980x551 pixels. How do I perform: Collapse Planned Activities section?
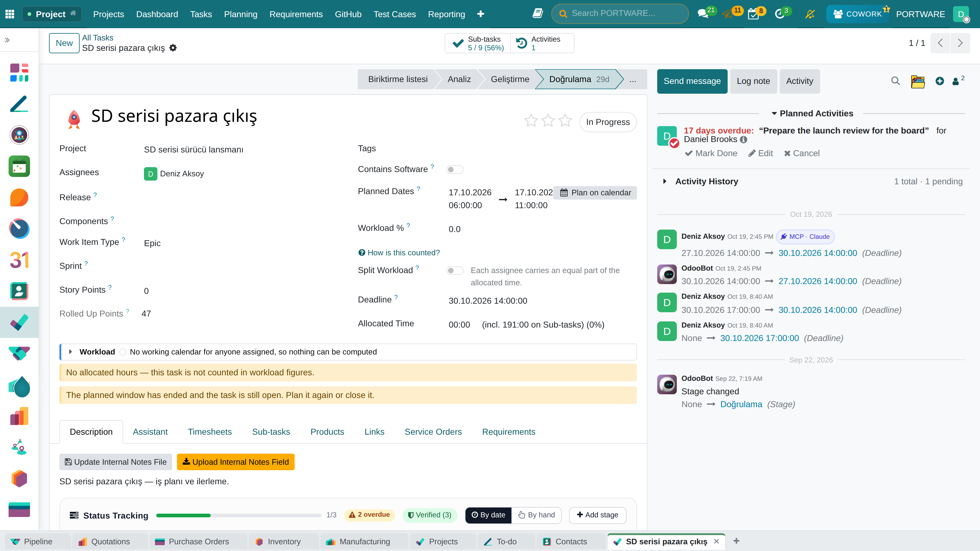[x=812, y=113]
